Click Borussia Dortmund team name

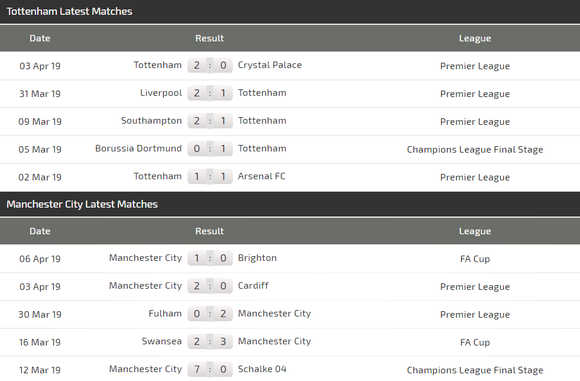[138, 148]
